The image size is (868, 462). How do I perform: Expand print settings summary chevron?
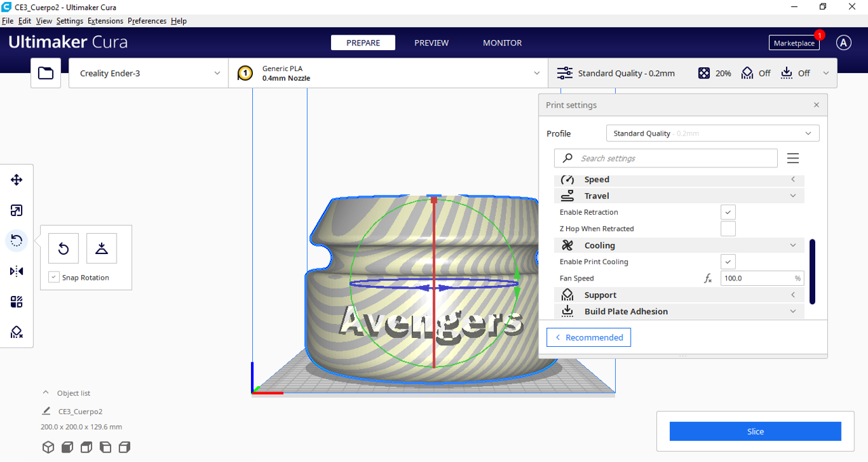click(x=825, y=73)
